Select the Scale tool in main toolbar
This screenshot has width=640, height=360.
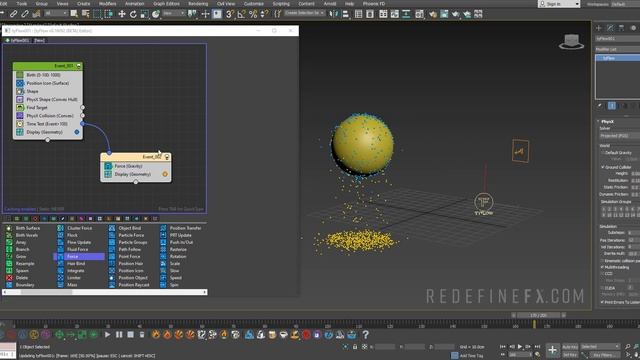pyautogui.click(x=144, y=14)
